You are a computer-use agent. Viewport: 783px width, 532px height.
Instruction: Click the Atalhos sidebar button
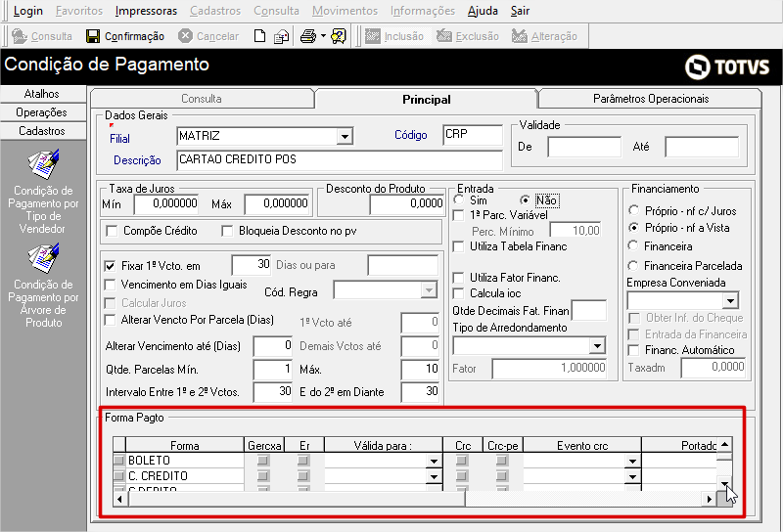[42, 94]
